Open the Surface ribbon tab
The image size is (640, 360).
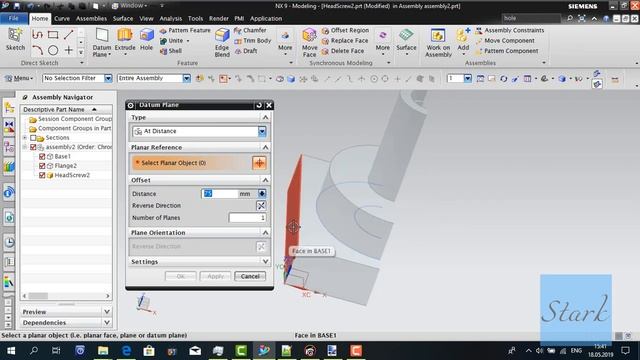123,19
